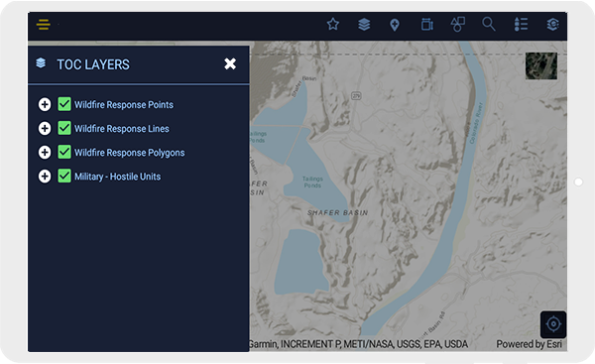Expand Wildfire Response Polygons layer
The image size is (595, 364).
pos(45,152)
